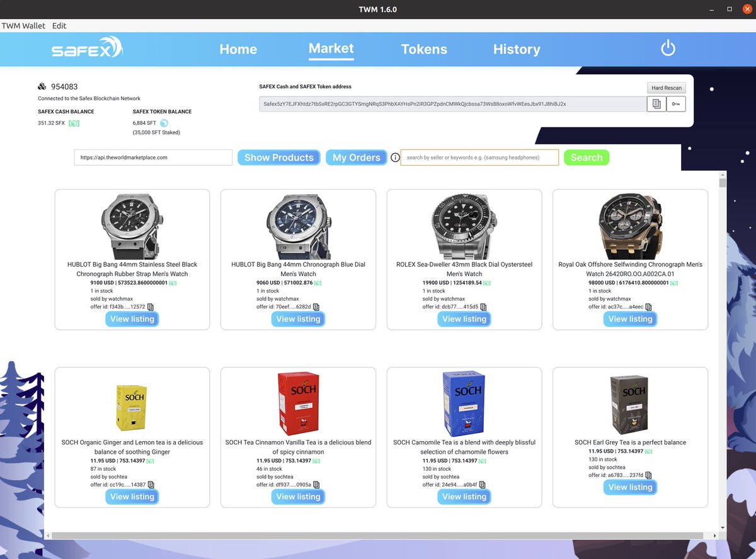
Task: Click SFX icon next to 6176410.8 price
Action: (x=673, y=284)
